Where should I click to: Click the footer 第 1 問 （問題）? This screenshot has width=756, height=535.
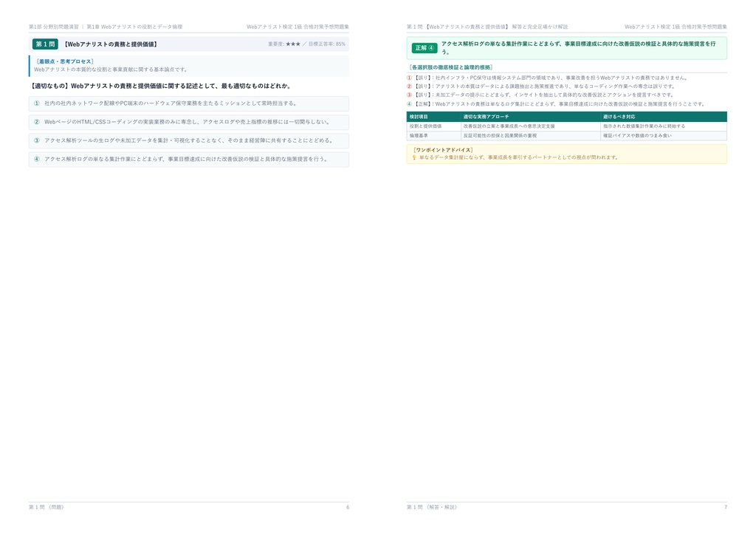click(47, 507)
